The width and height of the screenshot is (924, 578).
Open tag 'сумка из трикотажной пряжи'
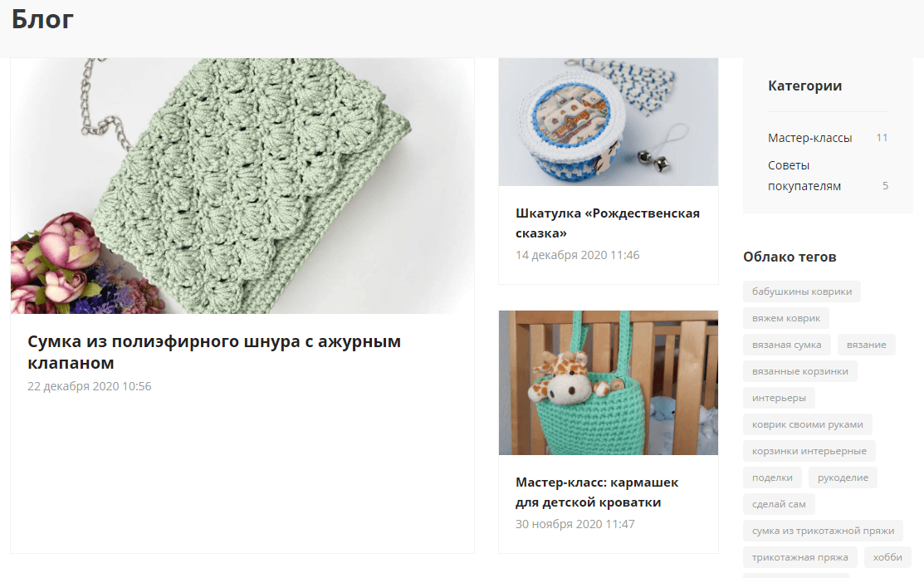point(824,531)
